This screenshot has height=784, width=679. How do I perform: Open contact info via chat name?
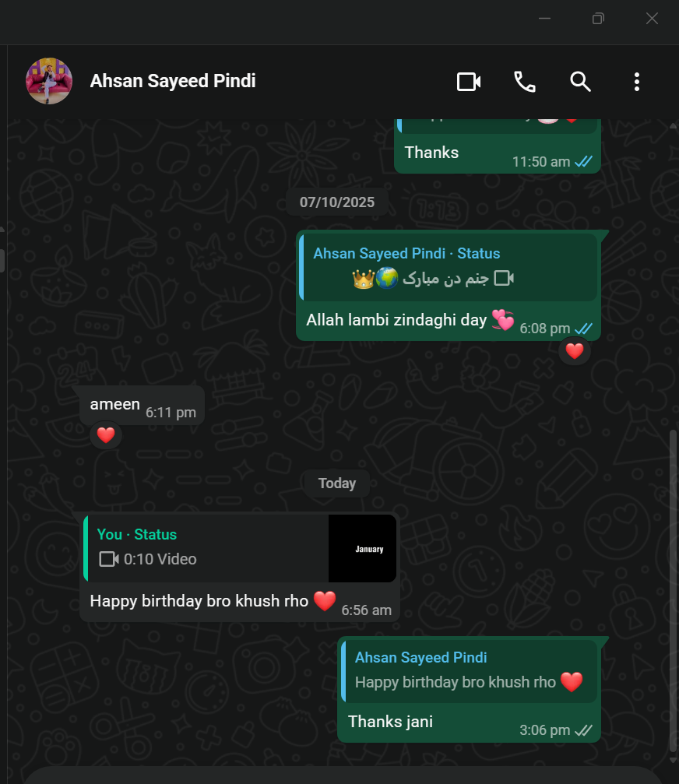pos(173,81)
